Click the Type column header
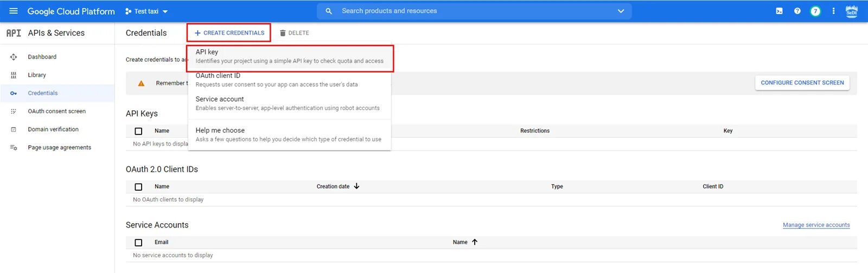868x273 pixels. click(x=557, y=186)
